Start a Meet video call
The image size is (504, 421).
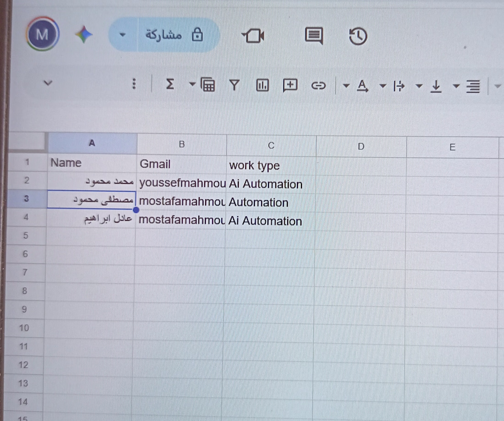click(253, 35)
